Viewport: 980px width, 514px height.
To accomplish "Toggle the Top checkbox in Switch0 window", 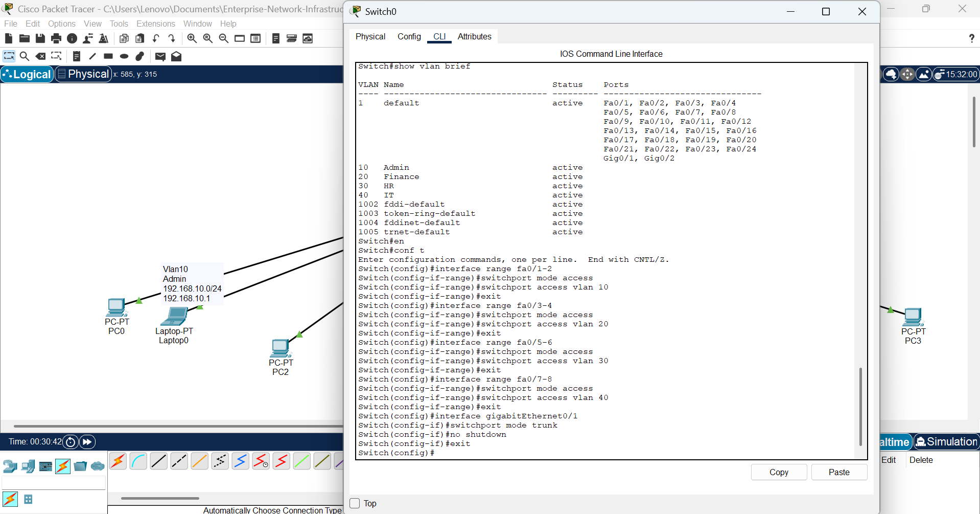I will coord(355,503).
